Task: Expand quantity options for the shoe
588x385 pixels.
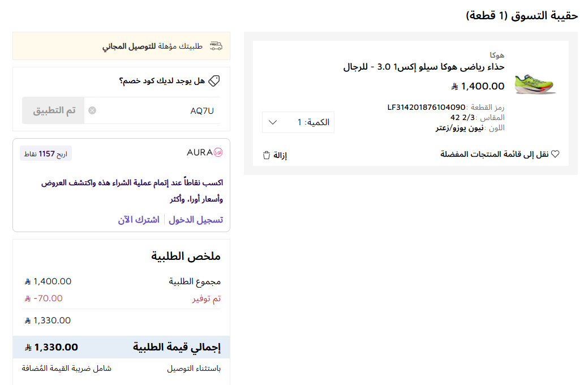Action: pos(298,122)
